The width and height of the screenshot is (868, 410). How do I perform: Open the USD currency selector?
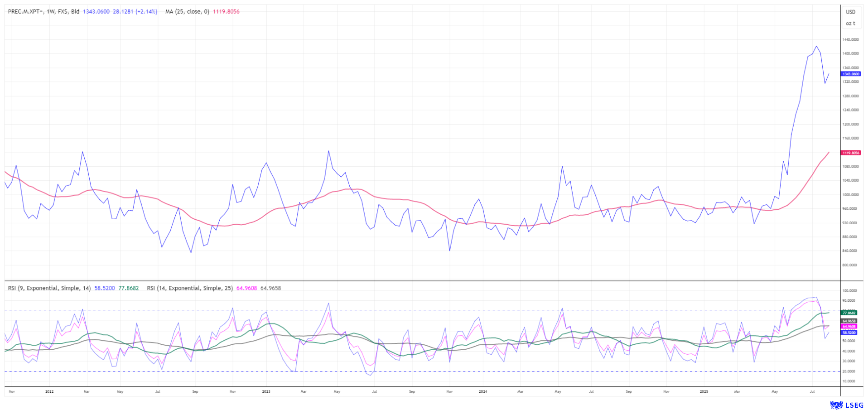pos(850,12)
